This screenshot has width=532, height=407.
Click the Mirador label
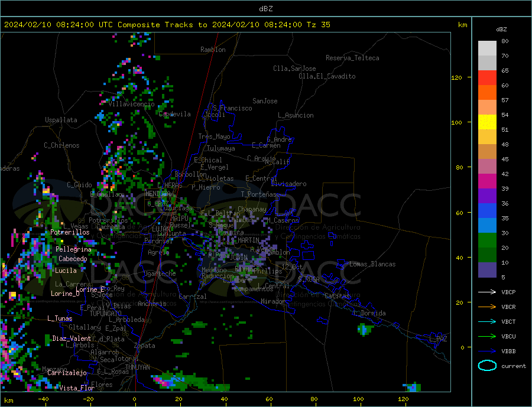click(273, 301)
